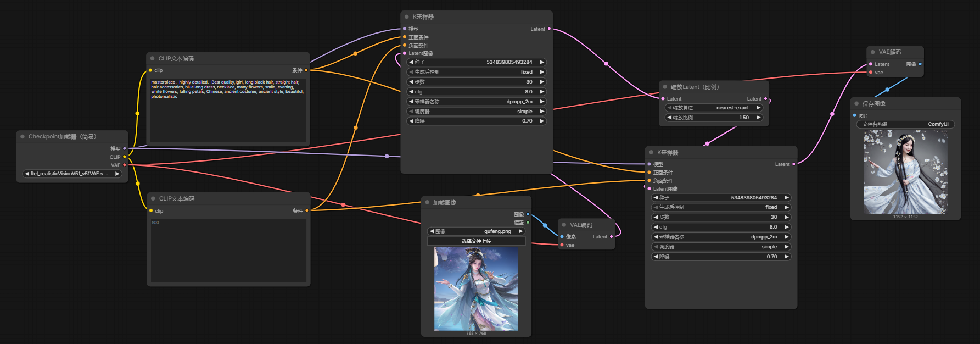Click the generated output preview in 保存图像
This screenshot has height=344, width=980.
905,172
